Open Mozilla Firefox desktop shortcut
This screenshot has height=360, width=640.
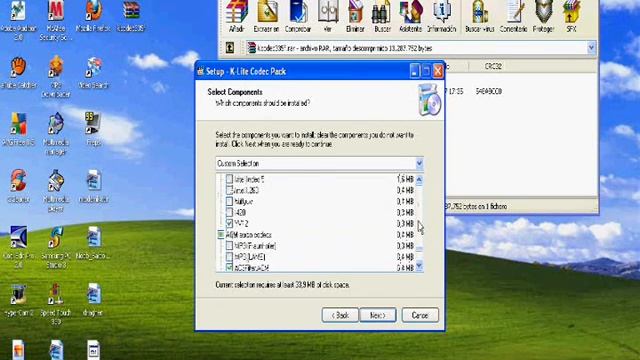pyautogui.click(x=93, y=16)
